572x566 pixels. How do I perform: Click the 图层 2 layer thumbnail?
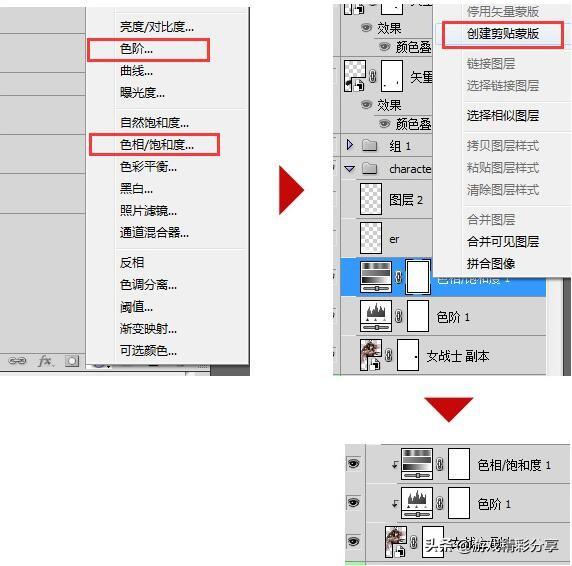click(371, 199)
